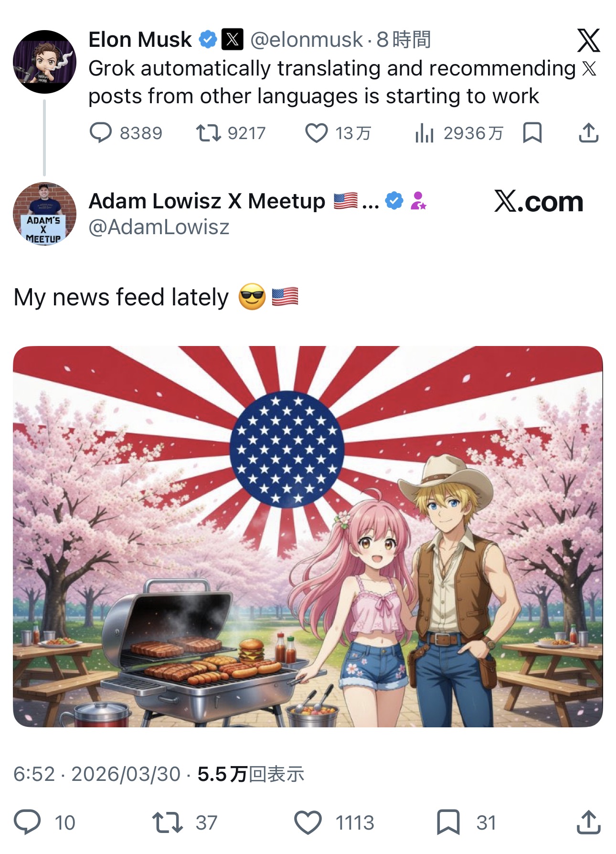The height and width of the screenshot is (854, 616).
Task: Share Adam's post using bottom share icon
Action: [x=588, y=822]
